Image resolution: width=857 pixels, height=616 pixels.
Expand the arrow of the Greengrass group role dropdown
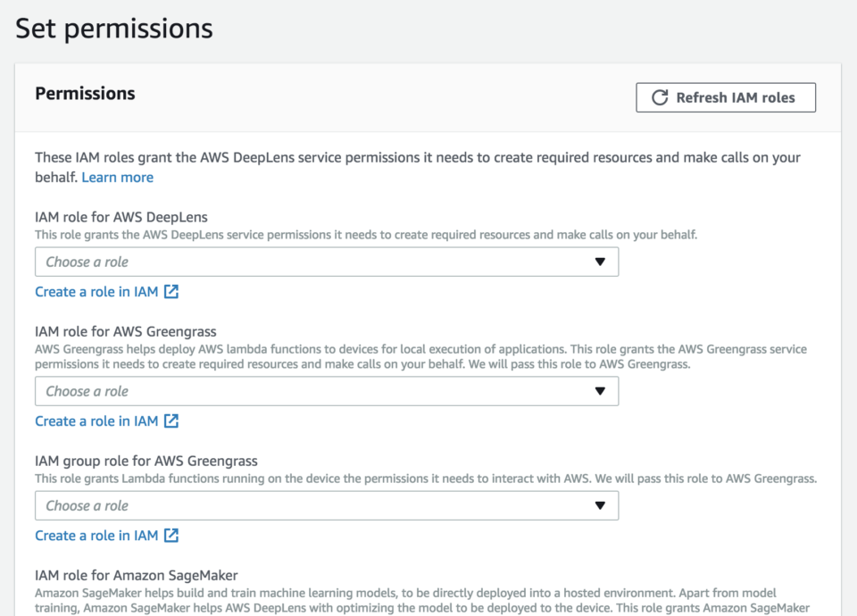point(600,505)
